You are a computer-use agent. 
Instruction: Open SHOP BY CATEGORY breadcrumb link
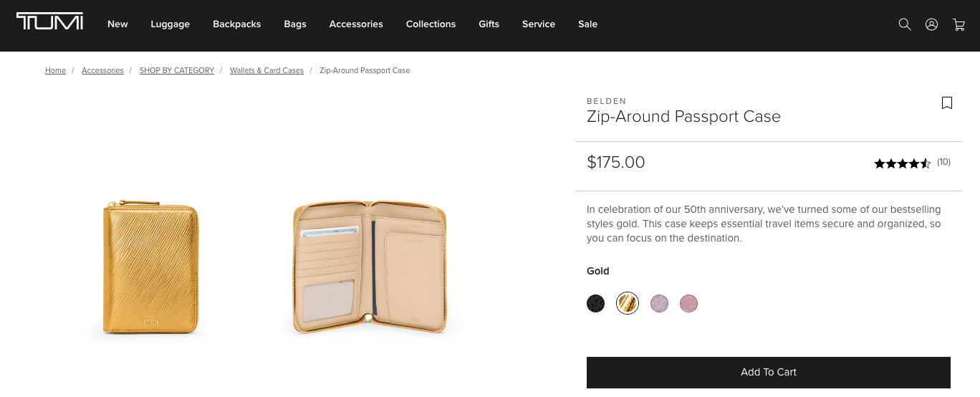click(x=176, y=71)
